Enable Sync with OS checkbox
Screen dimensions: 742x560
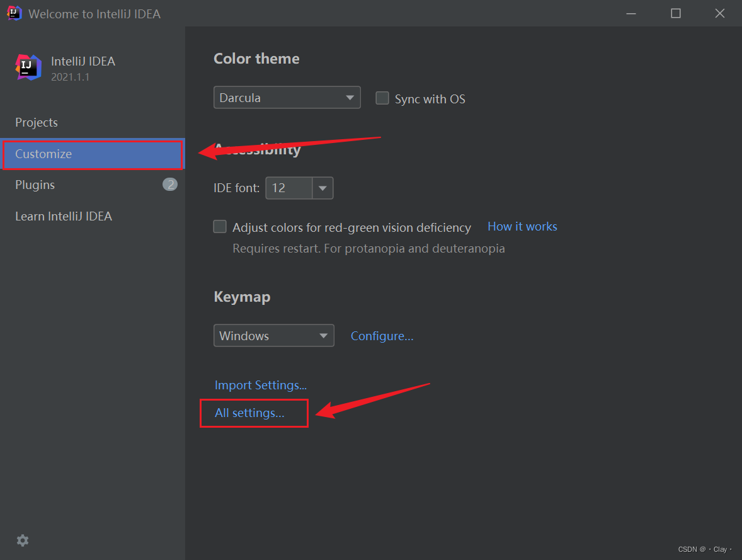(x=382, y=98)
